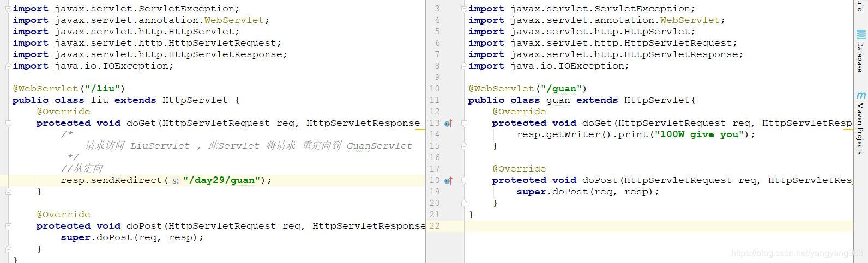
Task: Click doGet closing-brace fold marker in liu editor
Action: click(x=8, y=192)
